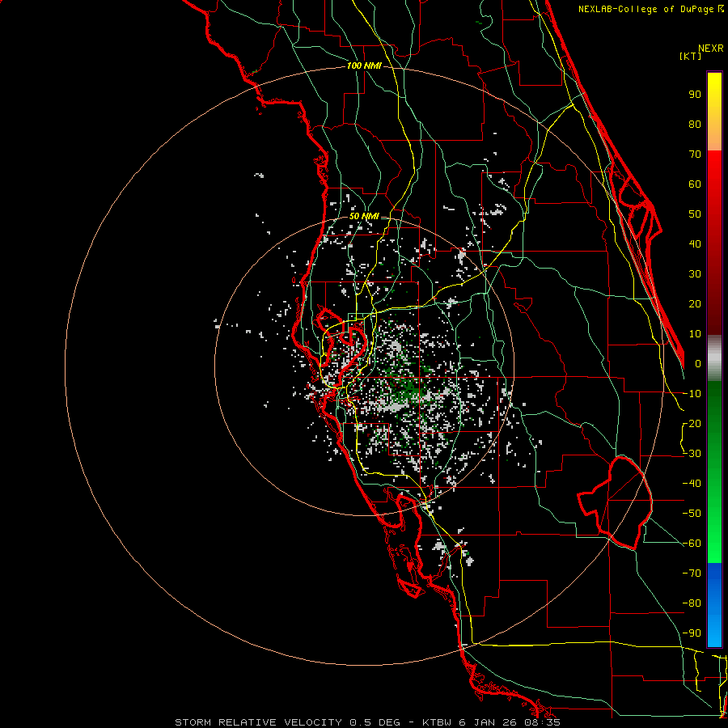Click the 100 NMI range ring label
The width and height of the screenshot is (728, 728).
(x=364, y=66)
